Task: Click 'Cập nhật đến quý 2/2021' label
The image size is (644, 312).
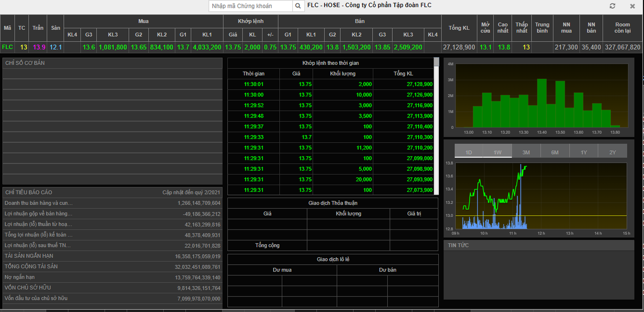Action: point(191,192)
